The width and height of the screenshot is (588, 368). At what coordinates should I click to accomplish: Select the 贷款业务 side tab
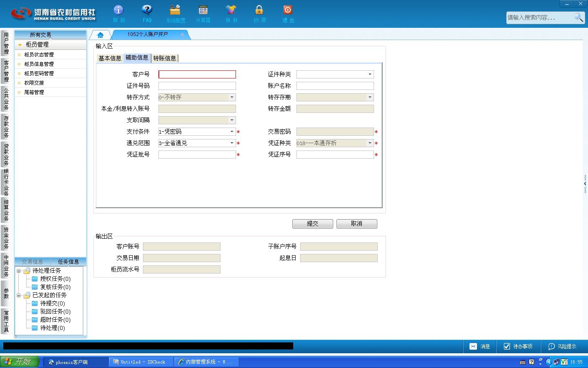click(x=6, y=154)
